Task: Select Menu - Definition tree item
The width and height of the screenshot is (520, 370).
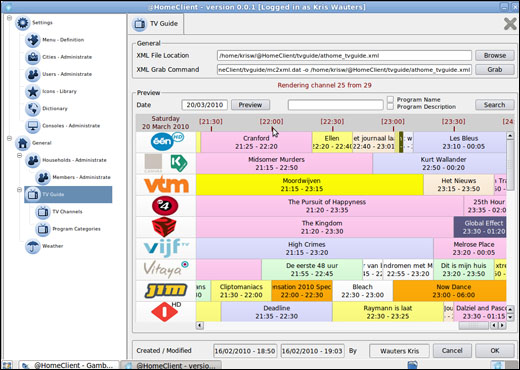Action: click(x=63, y=40)
